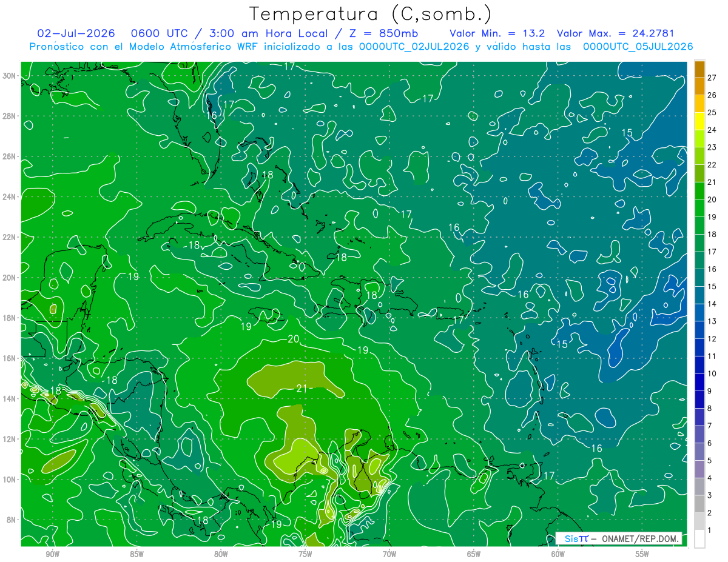Click the '70W' longitude axis label
This screenshot has height=562, width=728.
coord(389,554)
